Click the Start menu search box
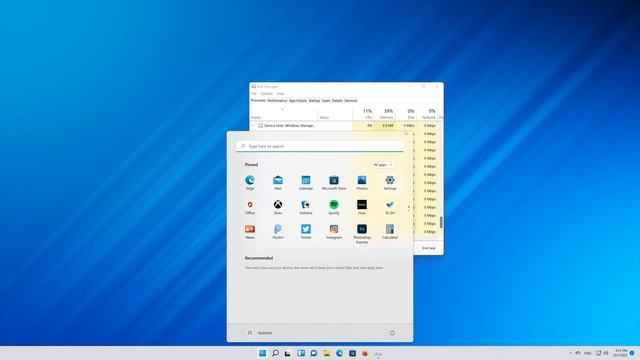This screenshot has width=640, height=360. click(x=320, y=146)
